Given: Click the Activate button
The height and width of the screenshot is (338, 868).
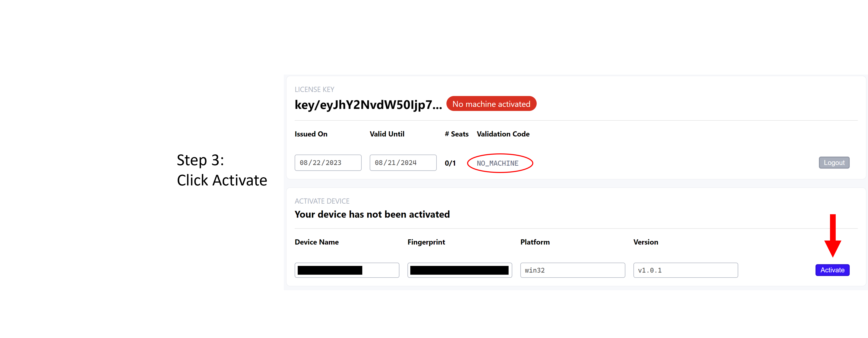Looking at the screenshot, I should (832, 270).
